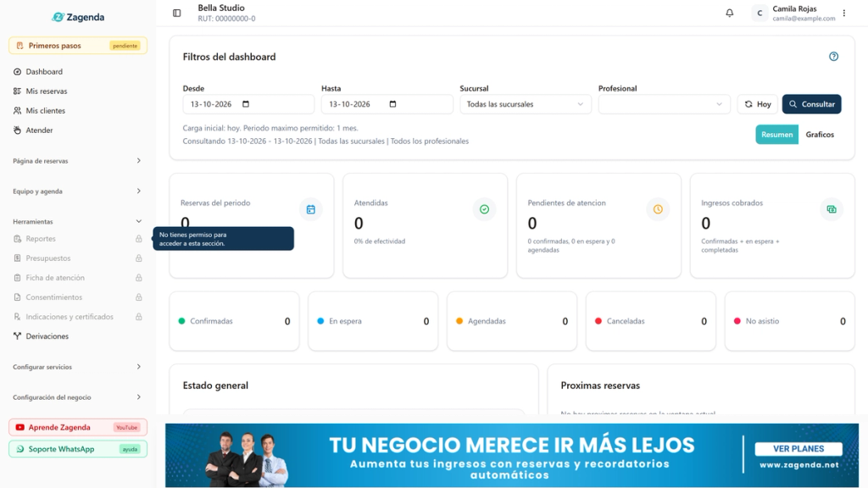Click the No asistio status card
868x488 pixels.
(x=790, y=321)
